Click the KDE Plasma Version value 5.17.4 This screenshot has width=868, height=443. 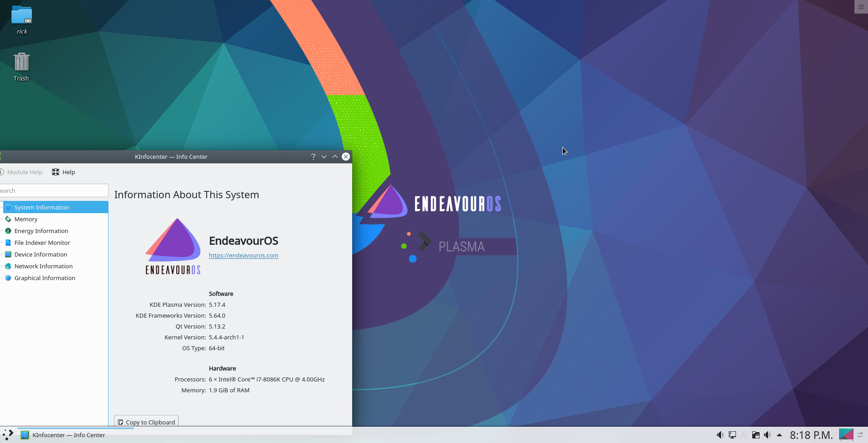(217, 305)
